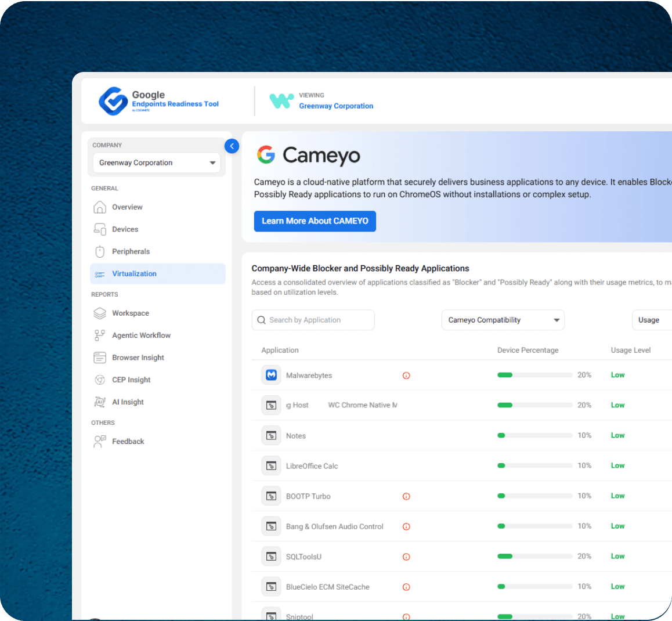Select the Virtualization sidebar item

(158, 274)
